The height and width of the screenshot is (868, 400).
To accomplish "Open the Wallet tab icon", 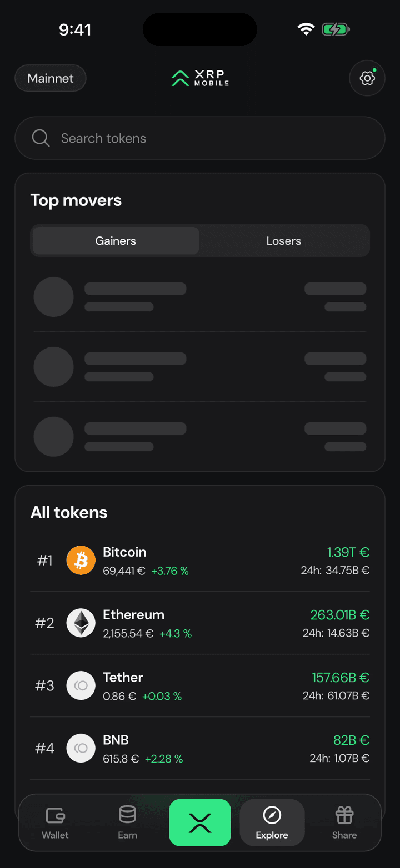I will coord(56,815).
